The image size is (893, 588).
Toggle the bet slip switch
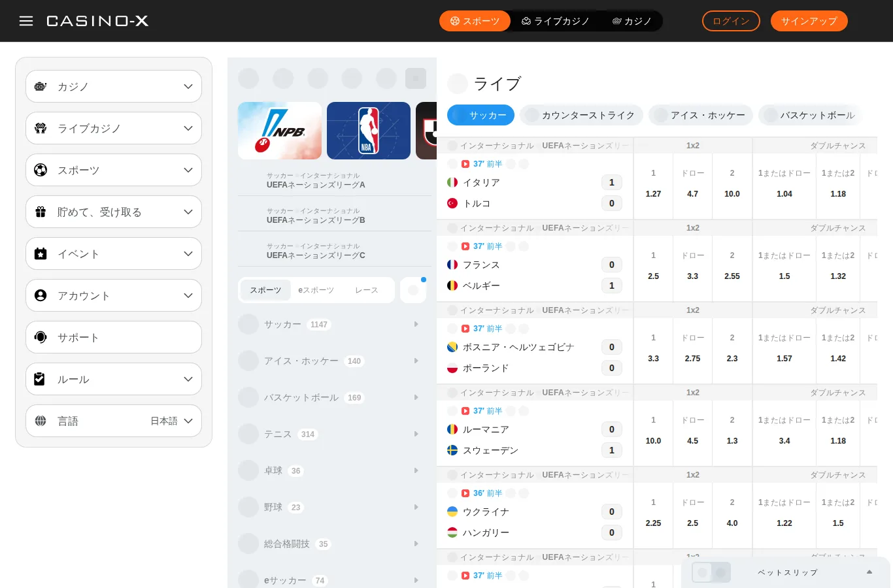(711, 572)
